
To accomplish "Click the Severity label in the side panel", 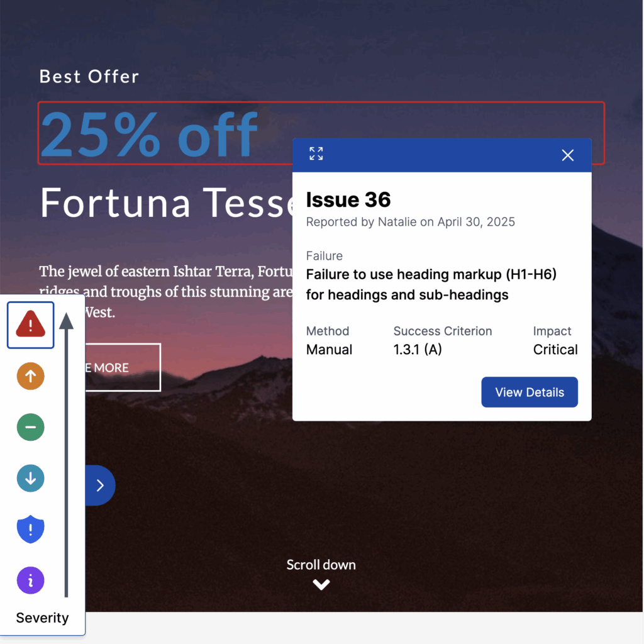I will tap(42, 618).
